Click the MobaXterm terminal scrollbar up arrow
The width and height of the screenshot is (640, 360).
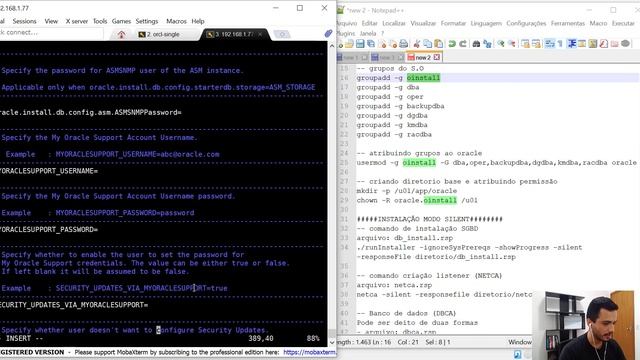[331, 46]
